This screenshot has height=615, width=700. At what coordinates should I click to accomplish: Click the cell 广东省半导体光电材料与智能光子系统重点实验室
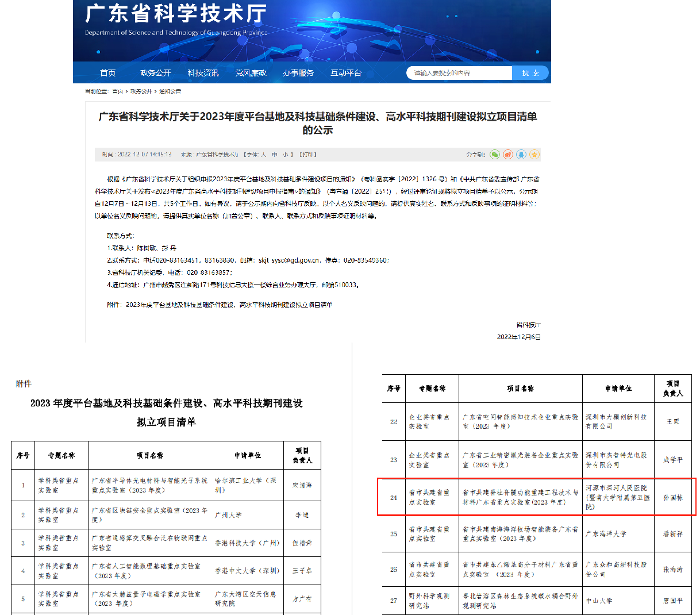[x=149, y=485]
